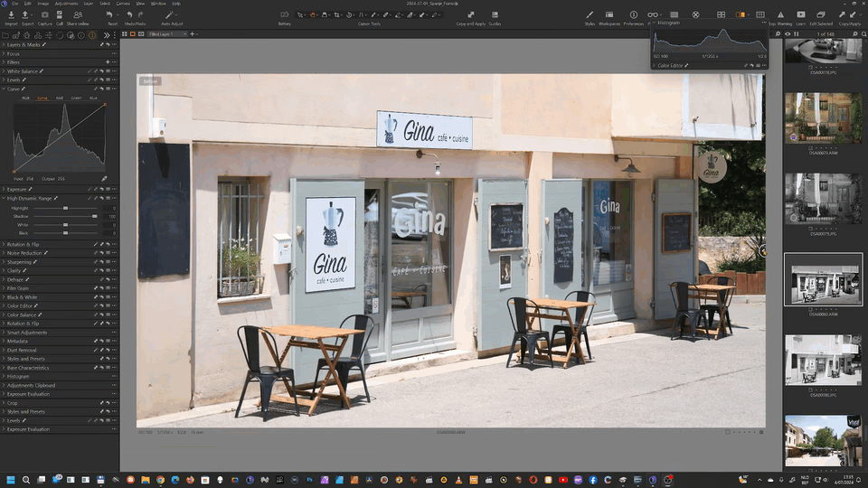Toggle selection checkbox under DSA00080.ARW thumbnail

tap(810, 309)
